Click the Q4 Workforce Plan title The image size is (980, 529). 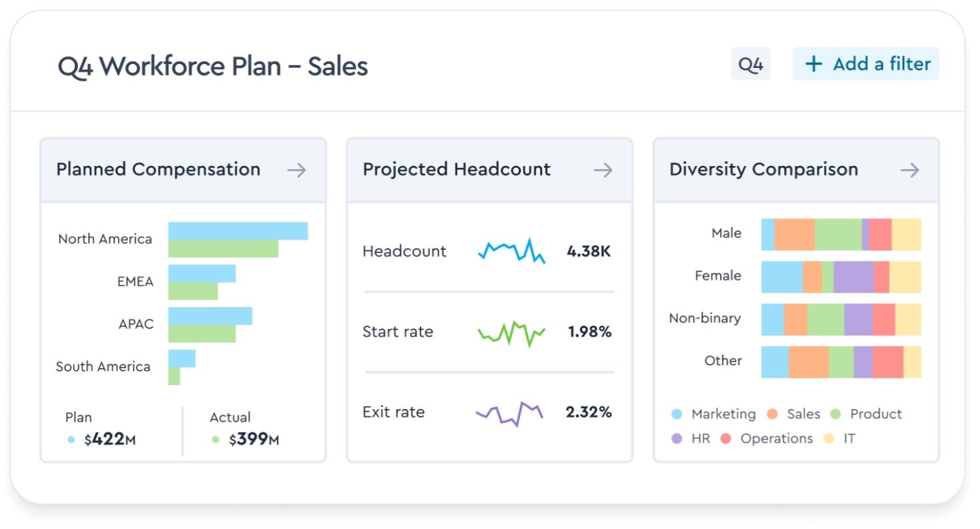coord(213,66)
